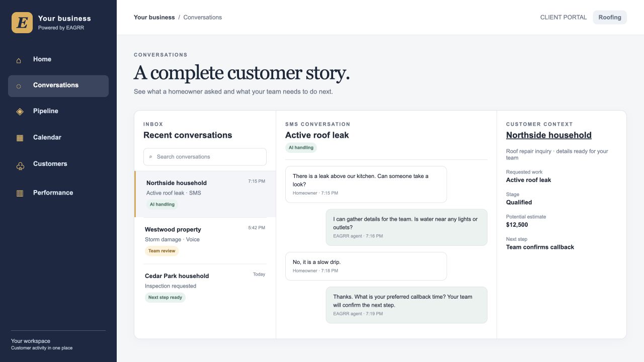
Task: Click the "Conversations" breadcrumb in header
Action: click(202, 17)
